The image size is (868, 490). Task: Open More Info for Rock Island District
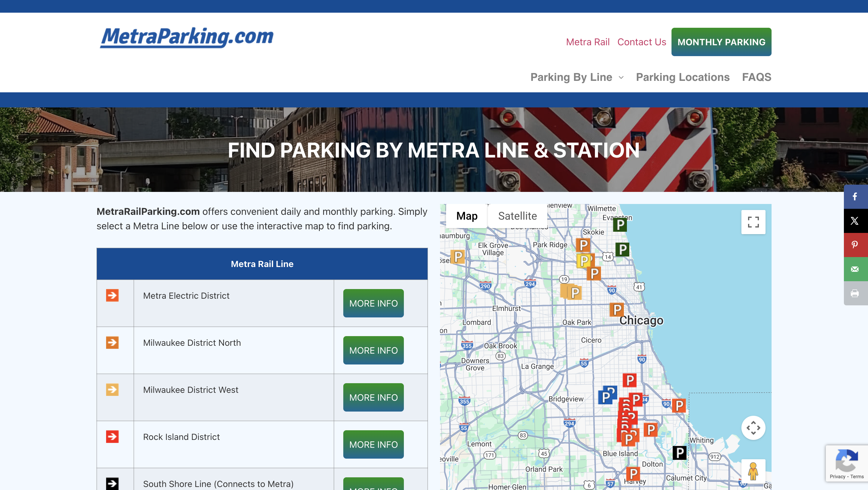point(373,444)
